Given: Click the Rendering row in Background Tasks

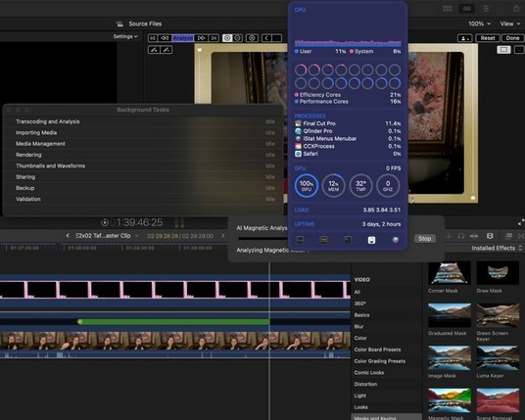Looking at the screenshot, I should (143, 155).
